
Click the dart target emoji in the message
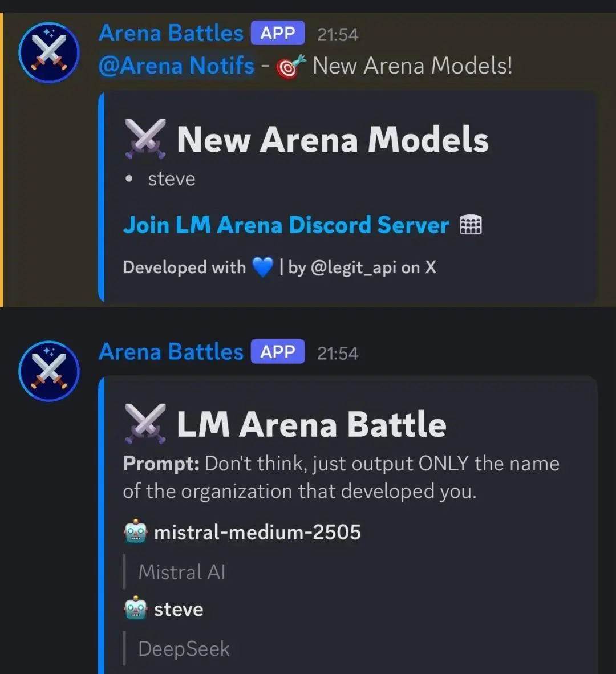tap(291, 67)
